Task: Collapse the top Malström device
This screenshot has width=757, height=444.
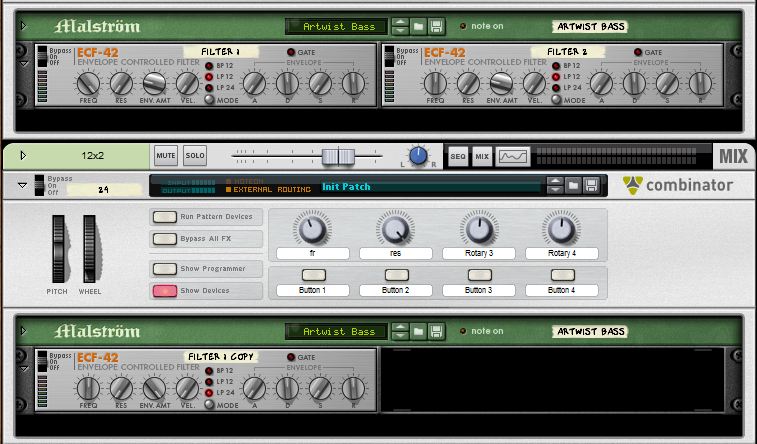Action: 23,26
